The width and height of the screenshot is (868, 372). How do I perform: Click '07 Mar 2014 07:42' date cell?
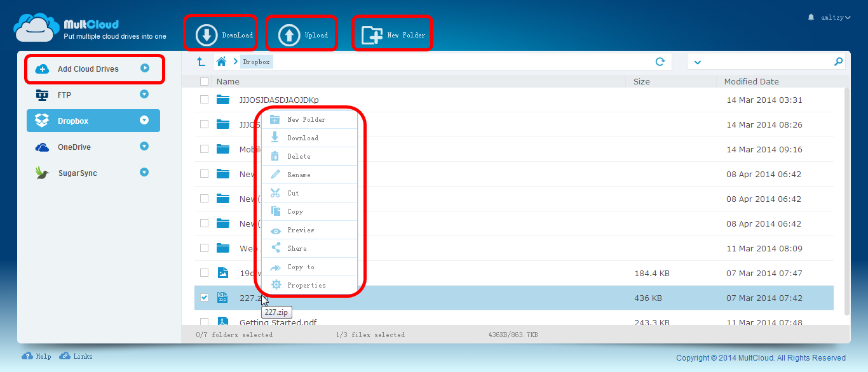click(764, 298)
